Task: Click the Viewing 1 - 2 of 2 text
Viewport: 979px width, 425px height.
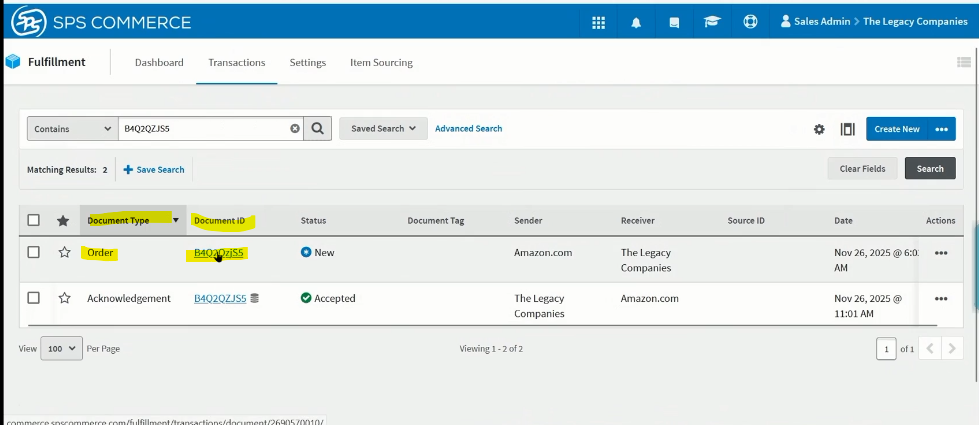Action: click(x=491, y=349)
